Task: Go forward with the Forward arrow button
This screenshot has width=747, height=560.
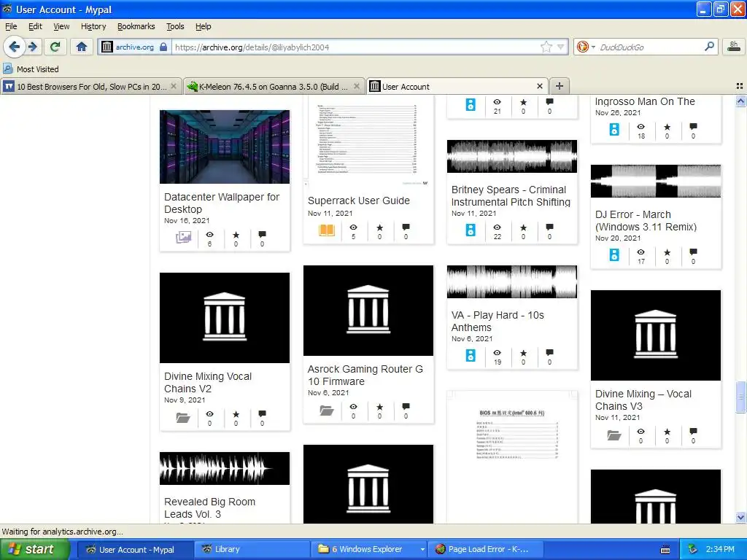Action: pos(32,47)
